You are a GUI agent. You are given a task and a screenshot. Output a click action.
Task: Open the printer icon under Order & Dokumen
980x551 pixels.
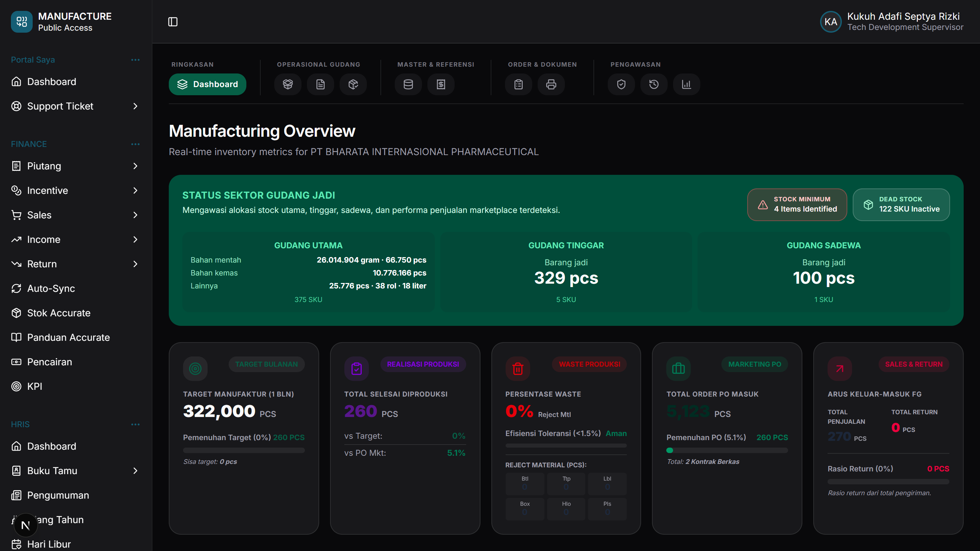pos(551,84)
